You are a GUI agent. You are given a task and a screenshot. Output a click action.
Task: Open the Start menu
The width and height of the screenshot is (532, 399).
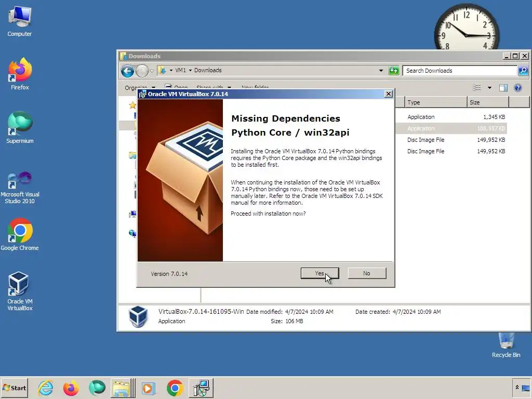pos(14,388)
